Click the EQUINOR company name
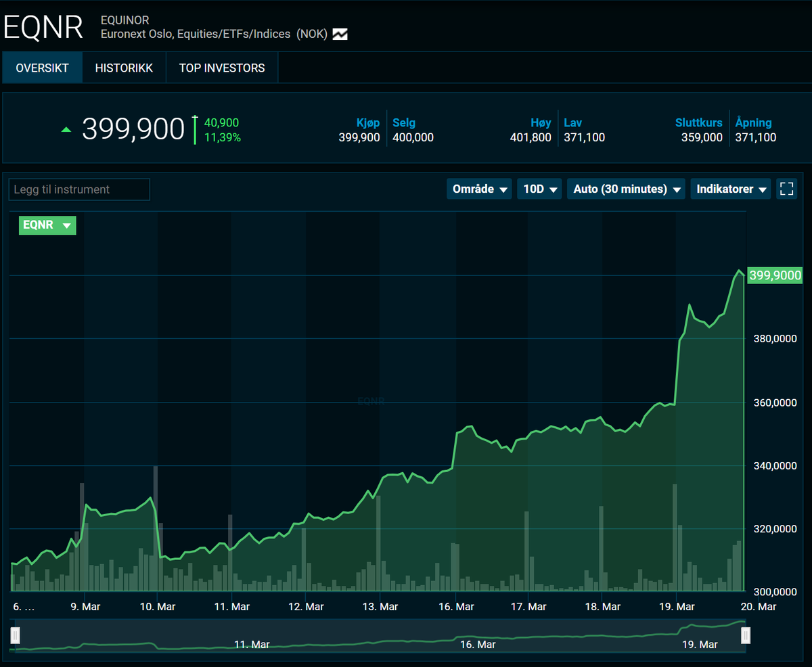The width and height of the screenshot is (812, 667). pos(125,20)
